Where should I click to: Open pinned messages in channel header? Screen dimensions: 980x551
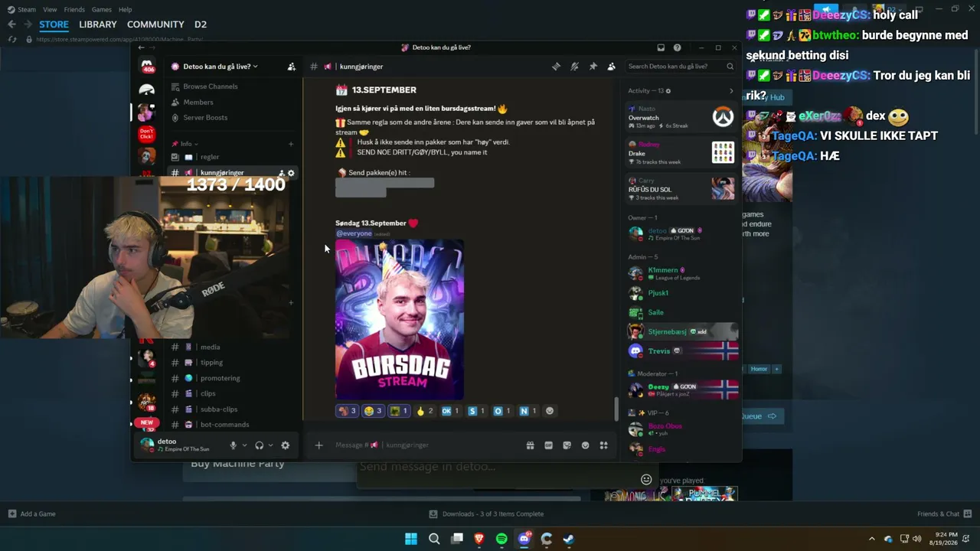593,67
